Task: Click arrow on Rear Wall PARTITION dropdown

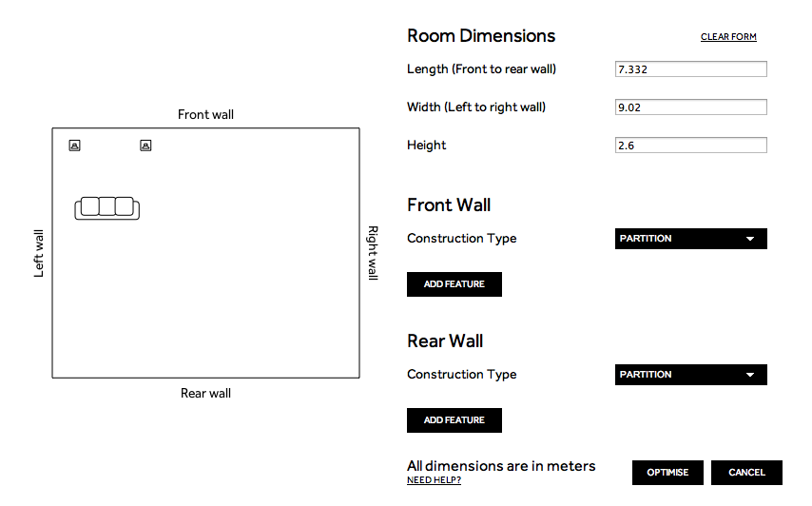Action: click(750, 375)
